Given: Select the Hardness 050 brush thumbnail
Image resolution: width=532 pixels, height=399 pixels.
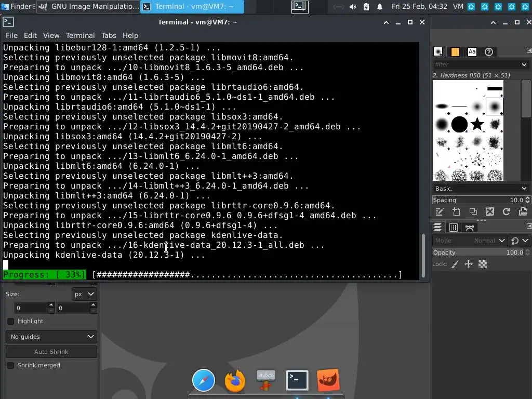Looking at the screenshot, I should point(495,107).
